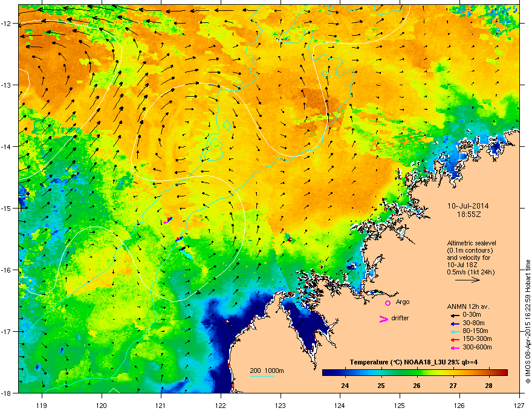Click longitude axis label 119

point(42,405)
